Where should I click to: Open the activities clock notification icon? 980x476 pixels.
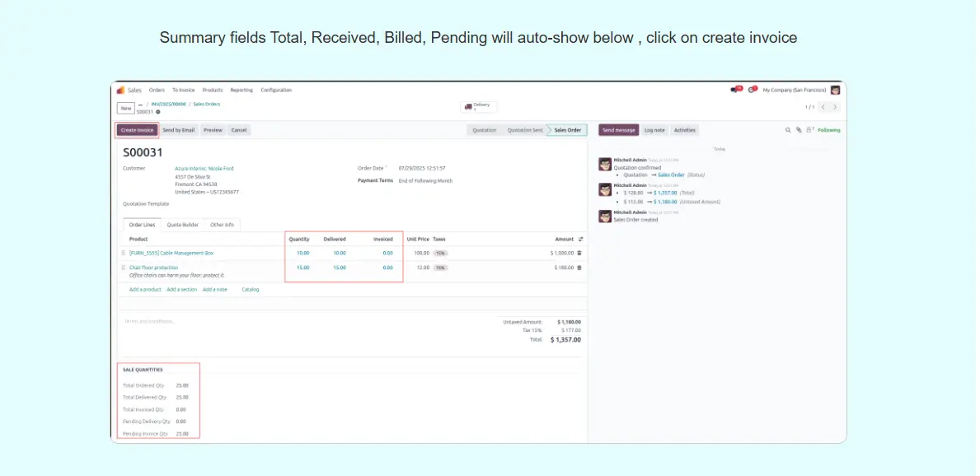pos(752,90)
